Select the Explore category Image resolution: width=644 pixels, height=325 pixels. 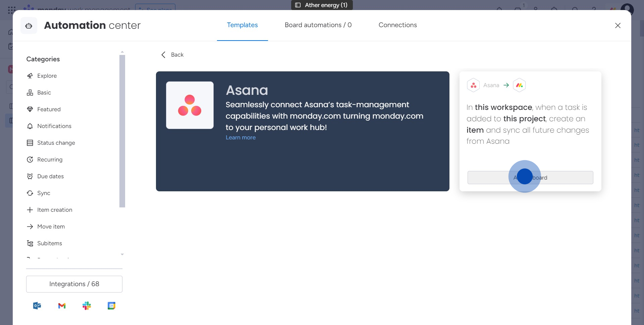point(47,76)
